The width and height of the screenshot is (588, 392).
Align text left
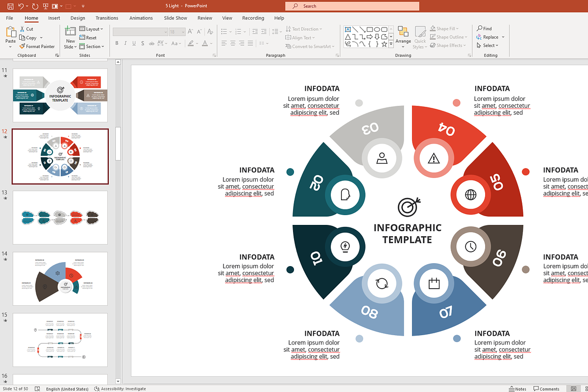click(223, 43)
